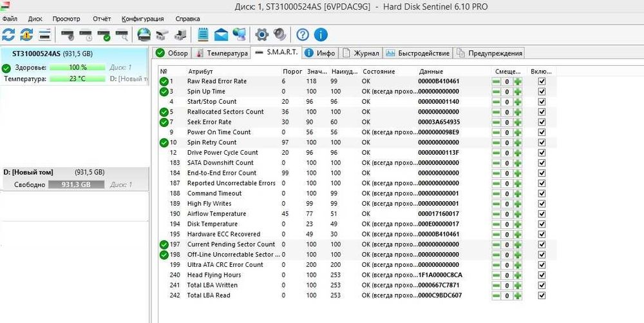The width and height of the screenshot is (644, 323).
Task: Click the disk icon with green checkmark
Action: click(x=104, y=35)
